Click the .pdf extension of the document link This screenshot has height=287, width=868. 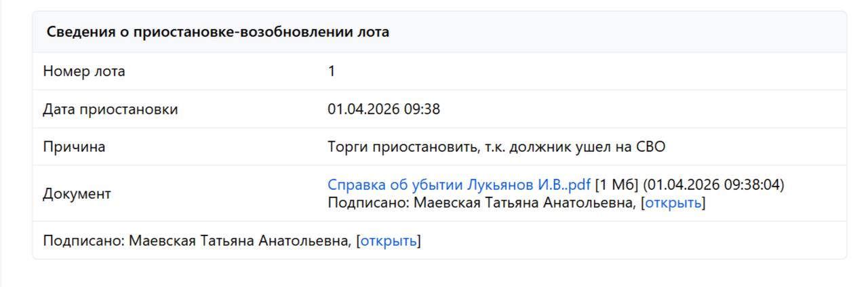[578, 185]
